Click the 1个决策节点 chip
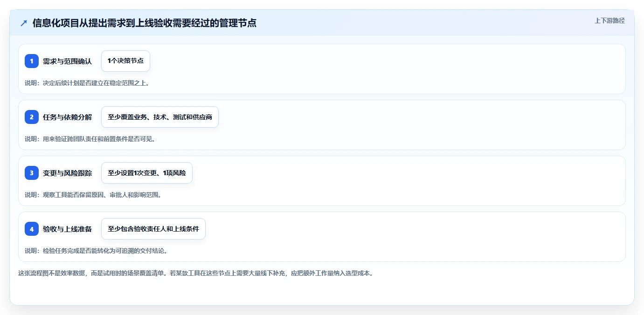This screenshot has width=644, height=315. (125, 61)
